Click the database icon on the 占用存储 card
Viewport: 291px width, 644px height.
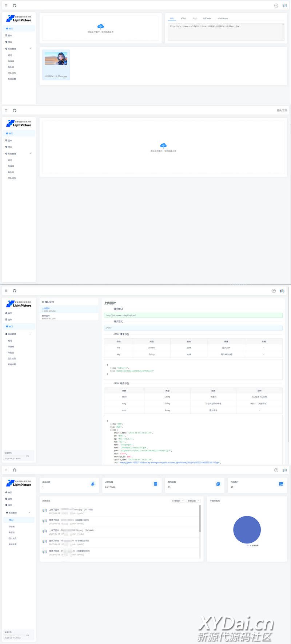click(155, 484)
